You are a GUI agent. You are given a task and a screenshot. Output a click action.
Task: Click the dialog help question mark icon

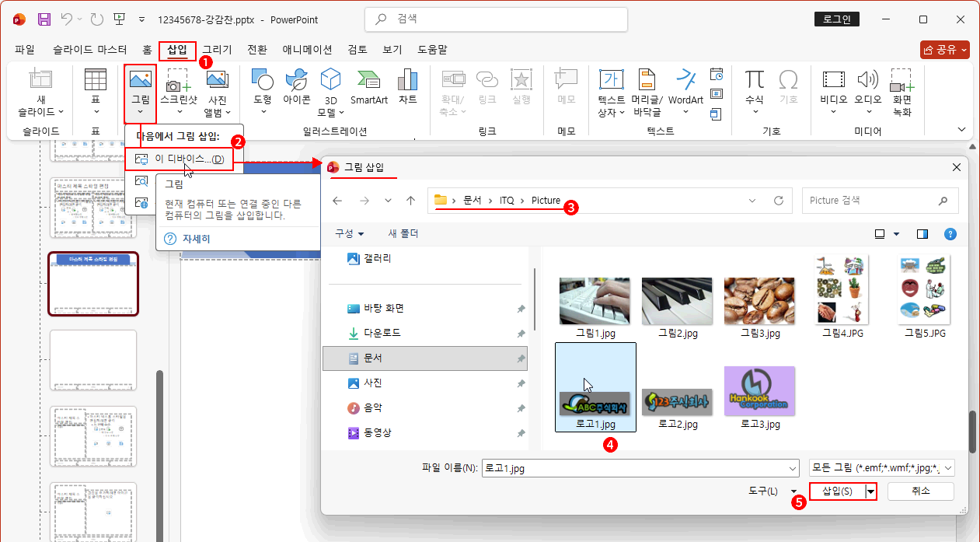point(950,234)
